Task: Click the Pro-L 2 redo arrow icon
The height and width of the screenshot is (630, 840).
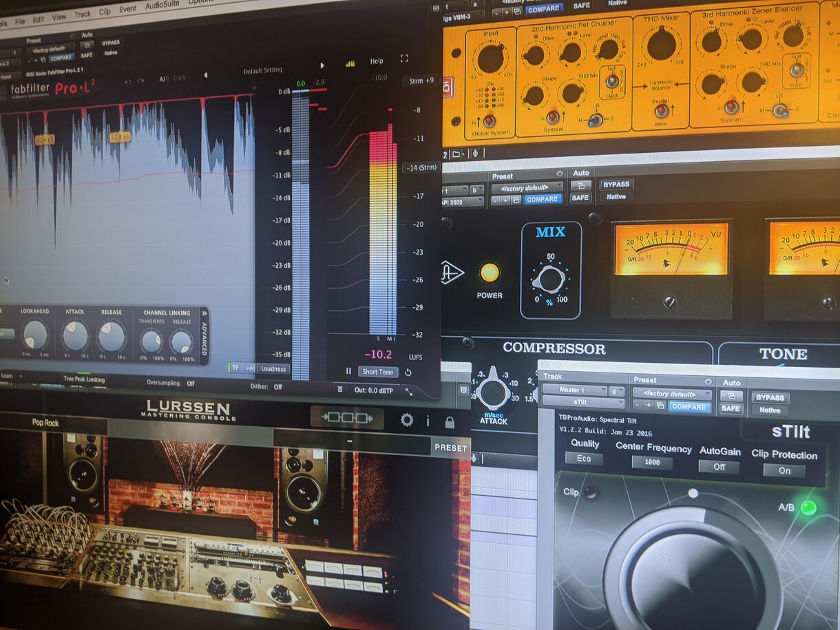Action: click(141, 81)
